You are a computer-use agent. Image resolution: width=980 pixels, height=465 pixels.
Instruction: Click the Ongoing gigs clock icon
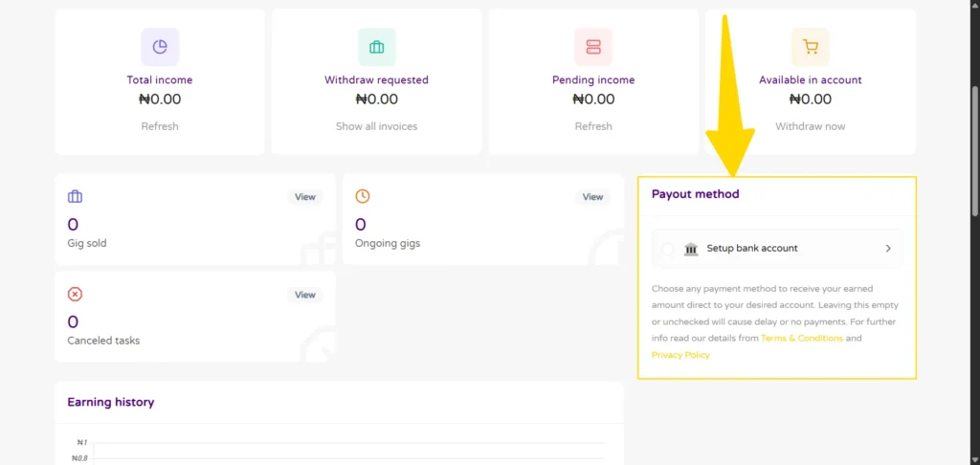(x=362, y=196)
